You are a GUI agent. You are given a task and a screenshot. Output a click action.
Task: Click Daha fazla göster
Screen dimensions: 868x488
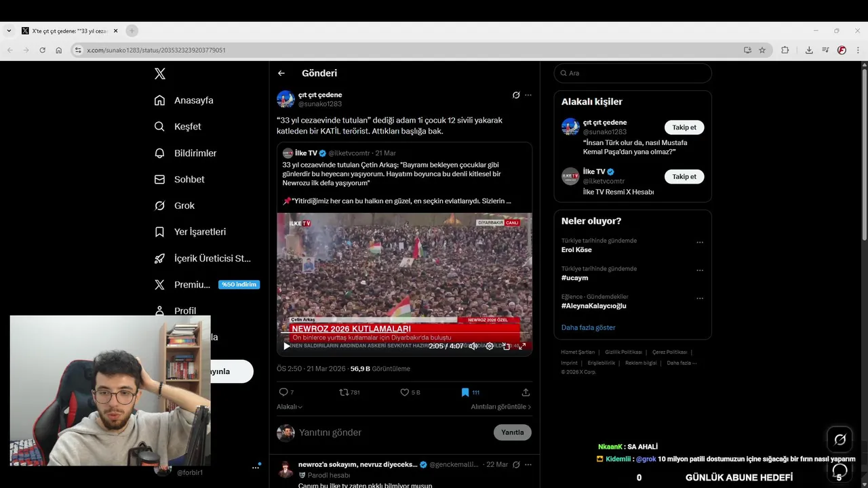click(x=589, y=327)
